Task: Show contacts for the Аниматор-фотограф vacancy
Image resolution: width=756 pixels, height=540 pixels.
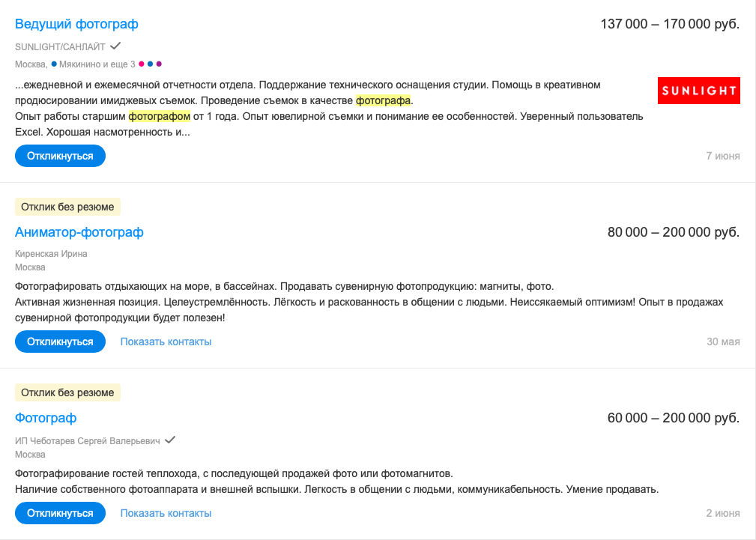Action: tap(166, 342)
